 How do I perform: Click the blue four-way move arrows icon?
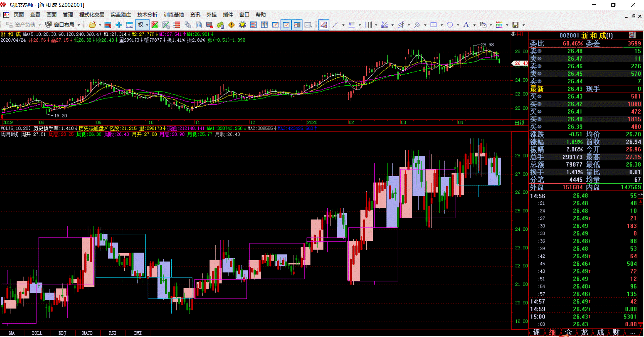(119, 25)
